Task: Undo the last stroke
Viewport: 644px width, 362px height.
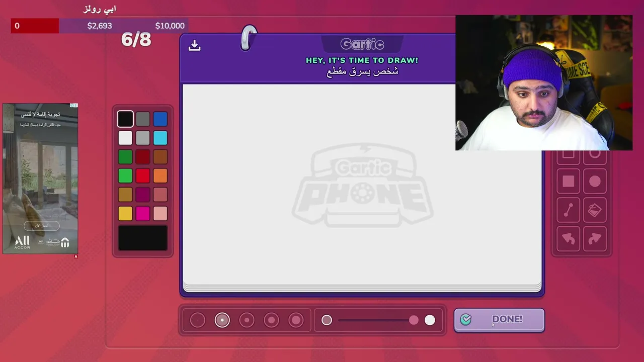Action: [568, 239]
